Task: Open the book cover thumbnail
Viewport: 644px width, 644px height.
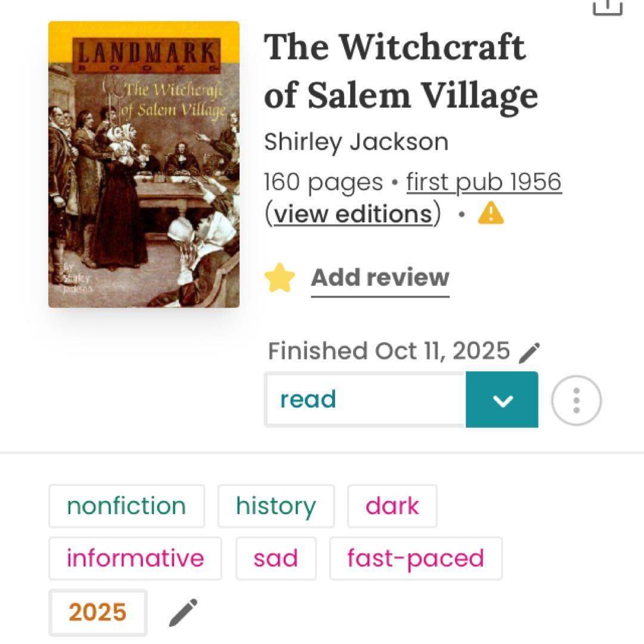Action: tap(144, 165)
